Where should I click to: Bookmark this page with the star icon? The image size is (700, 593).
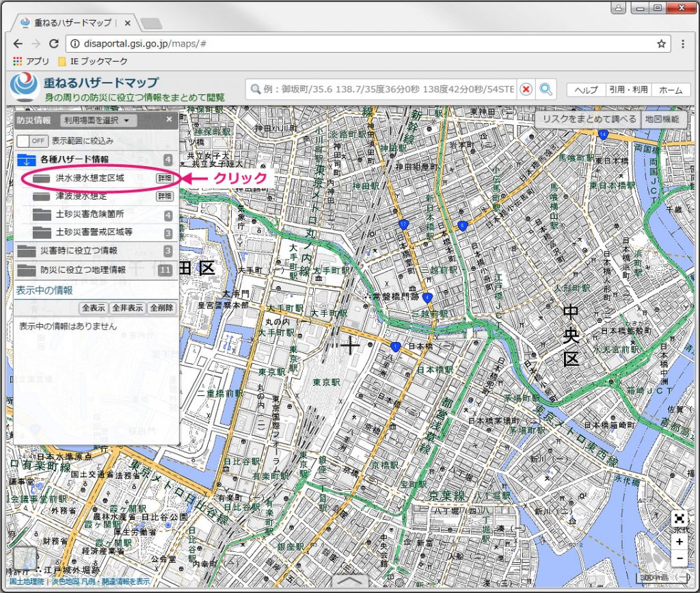pos(661,44)
